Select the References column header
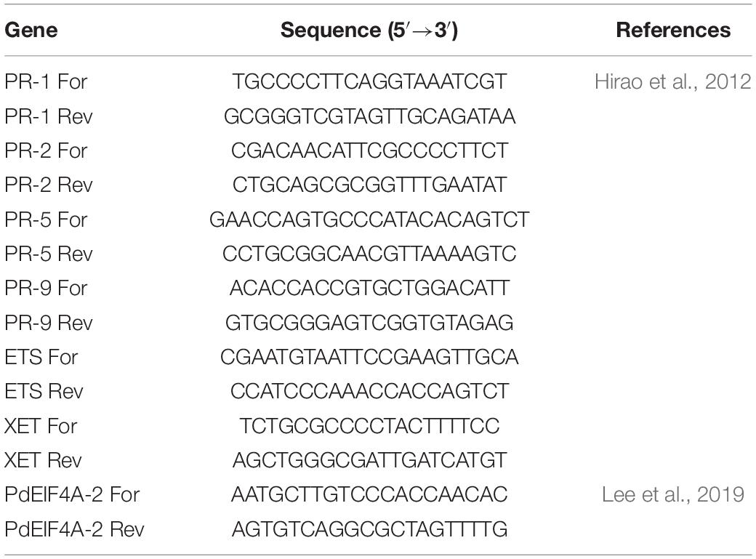756x559 pixels. (x=673, y=30)
